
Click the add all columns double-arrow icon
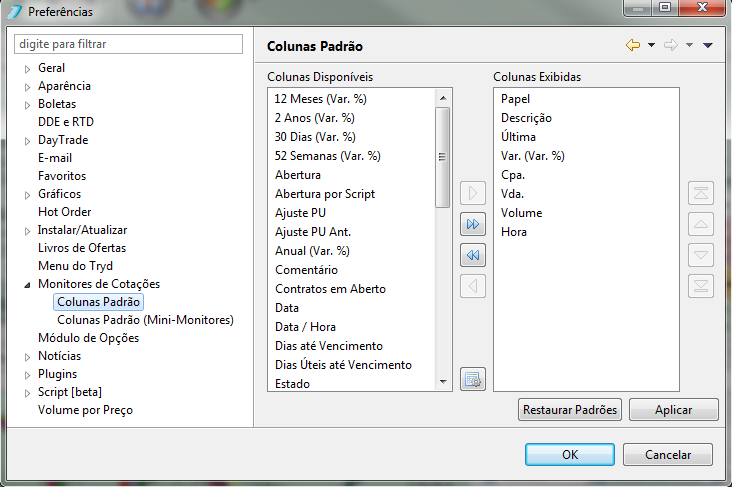(472, 224)
